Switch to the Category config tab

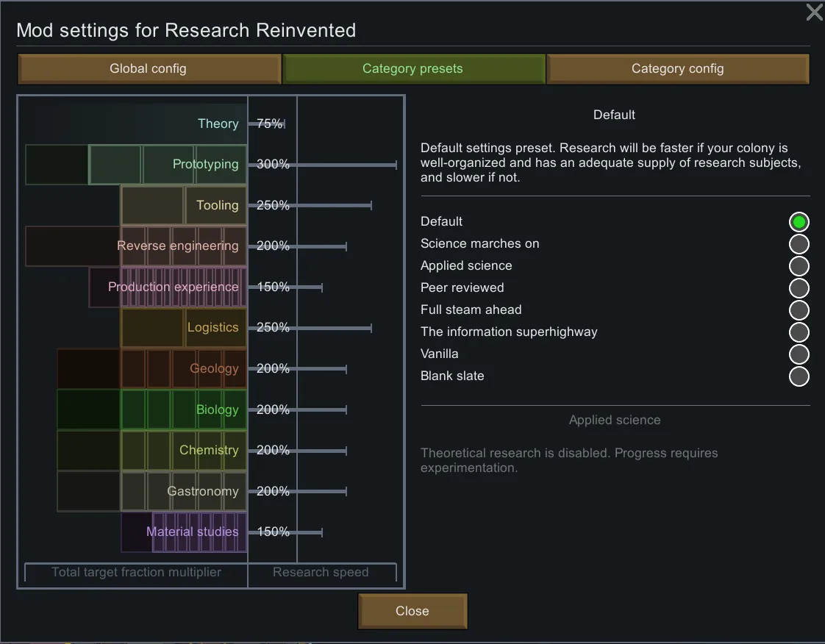(x=677, y=69)
